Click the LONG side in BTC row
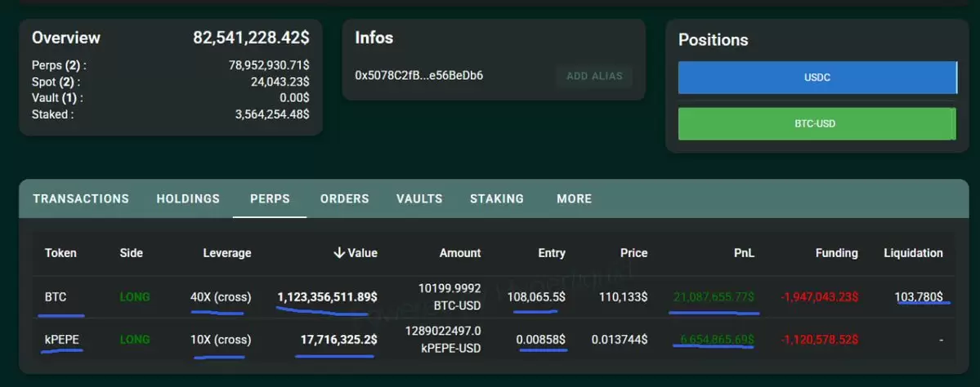Screen dimensions: 980x387 pyautogui.click(x=135, y=297)
